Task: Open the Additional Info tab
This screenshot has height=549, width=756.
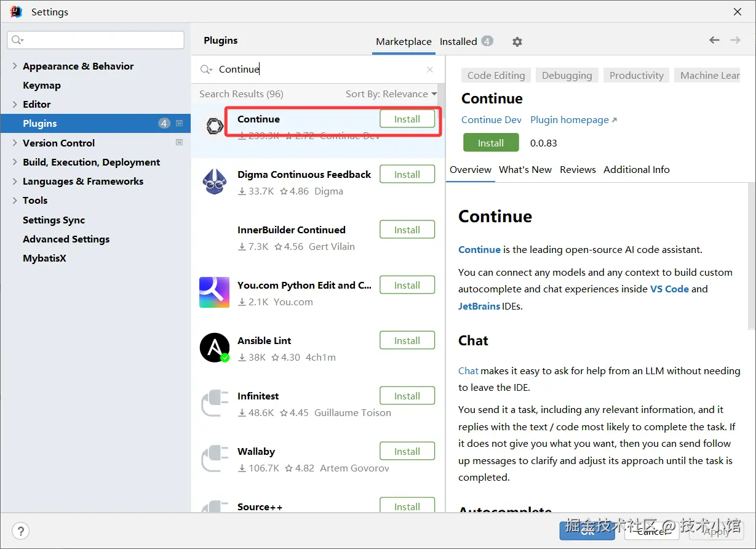Action: coord(637,169)
